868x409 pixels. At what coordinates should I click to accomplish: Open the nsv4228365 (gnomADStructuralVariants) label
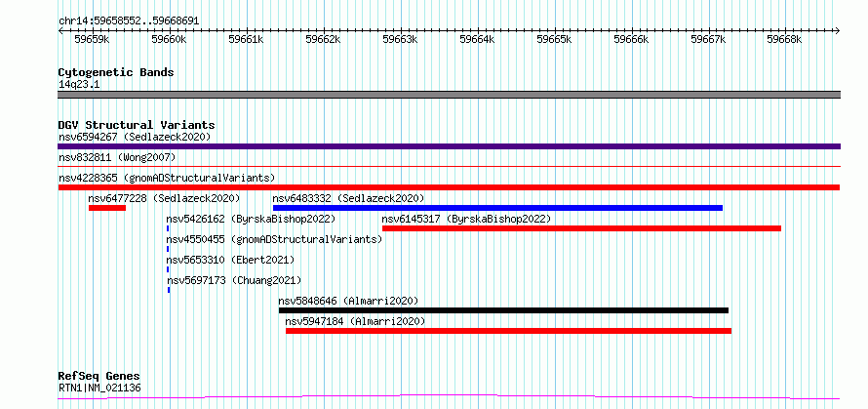(167, 178)
